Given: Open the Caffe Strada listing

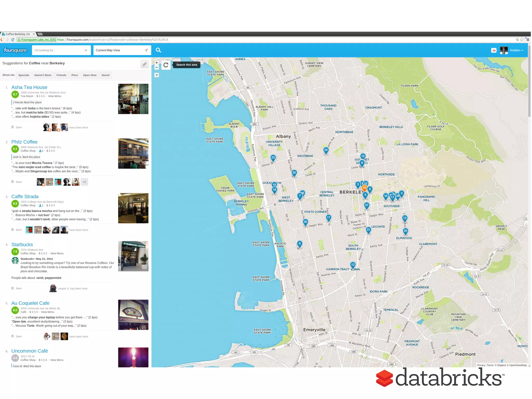Looking at the screenshot, I should (25, 197).
